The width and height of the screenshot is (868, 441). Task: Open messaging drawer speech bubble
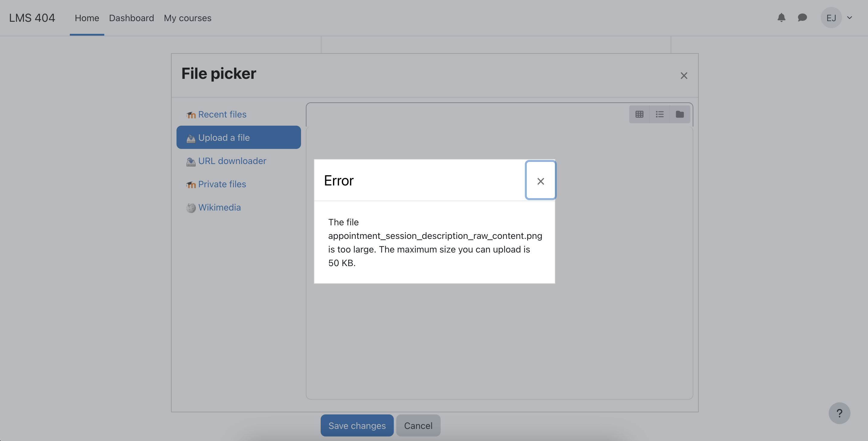point(802,18)
